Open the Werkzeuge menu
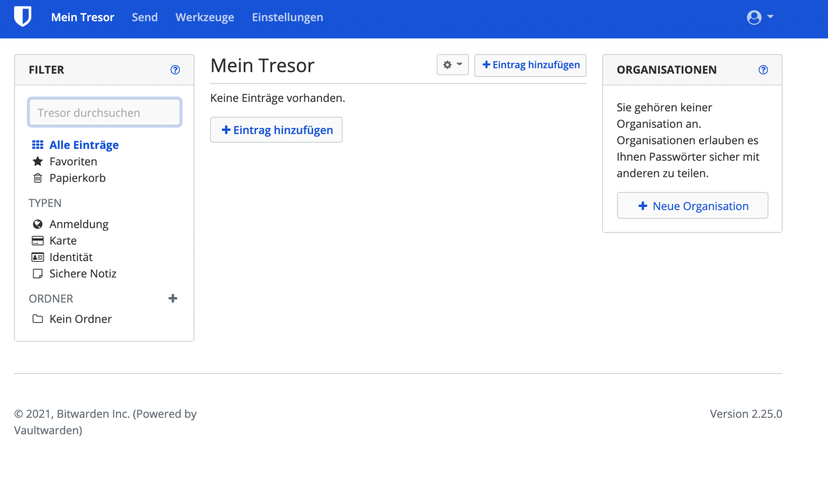This screenshot has width=828, height=504. 205,17
